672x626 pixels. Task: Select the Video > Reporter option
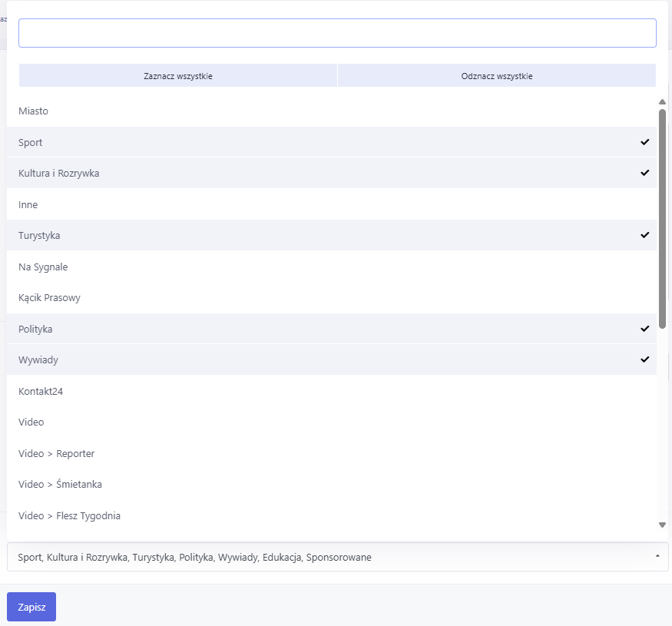click(x=331, y=453)
